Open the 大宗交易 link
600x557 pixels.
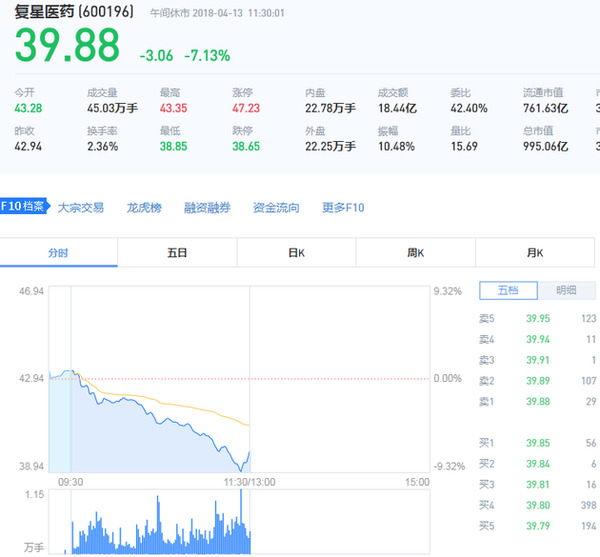(x=81, y=208)
